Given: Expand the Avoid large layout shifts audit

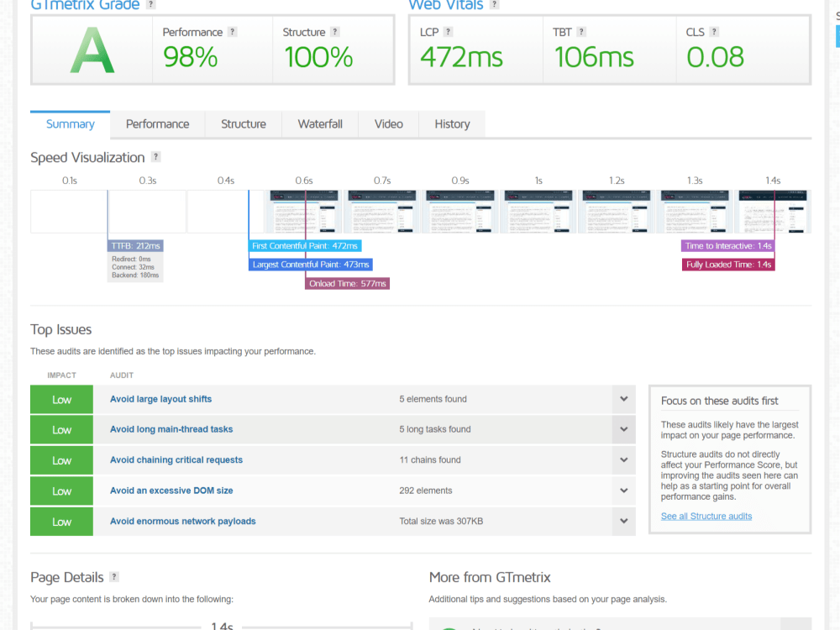Looking at the screenshot, I should (x=623, y=399).
